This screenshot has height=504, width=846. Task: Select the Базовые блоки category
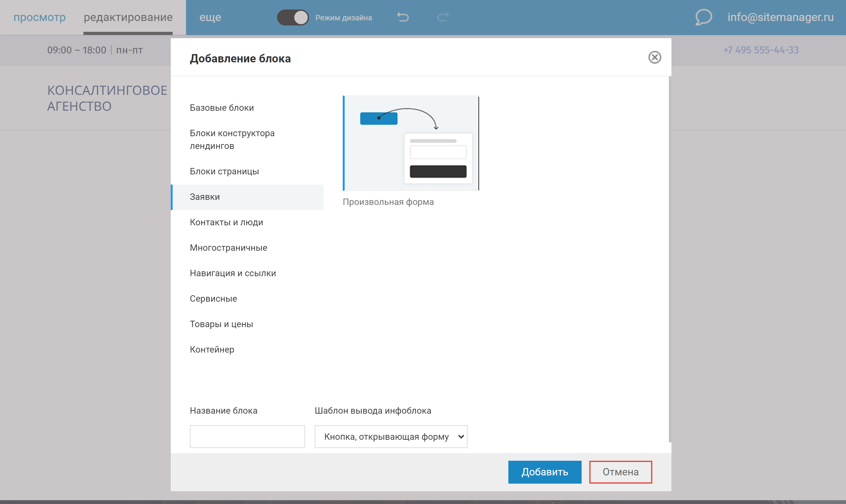[x=222, y=108]
